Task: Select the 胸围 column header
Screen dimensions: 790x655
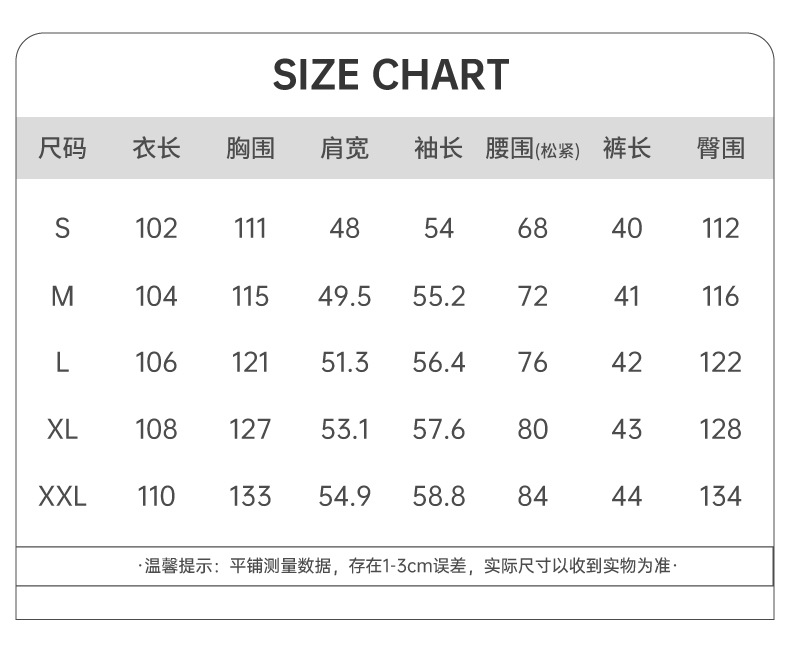Action: pyautogui.click(x=250, y=149)
